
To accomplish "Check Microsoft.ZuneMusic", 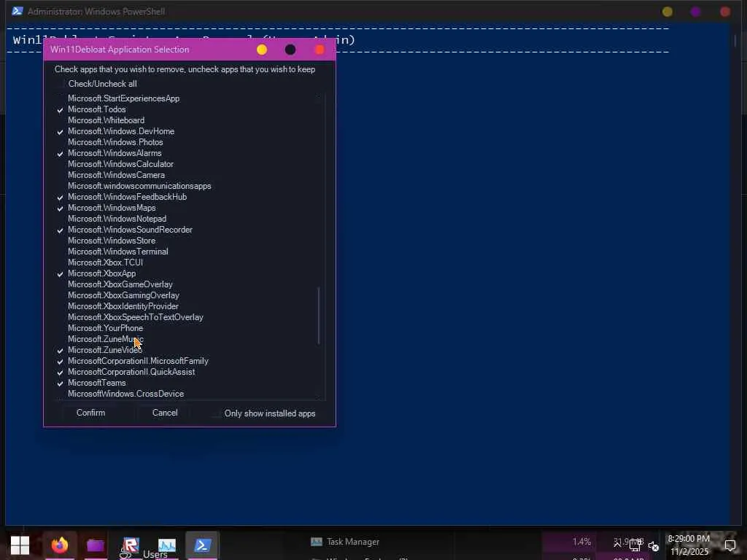I will [x=60, y=340].
